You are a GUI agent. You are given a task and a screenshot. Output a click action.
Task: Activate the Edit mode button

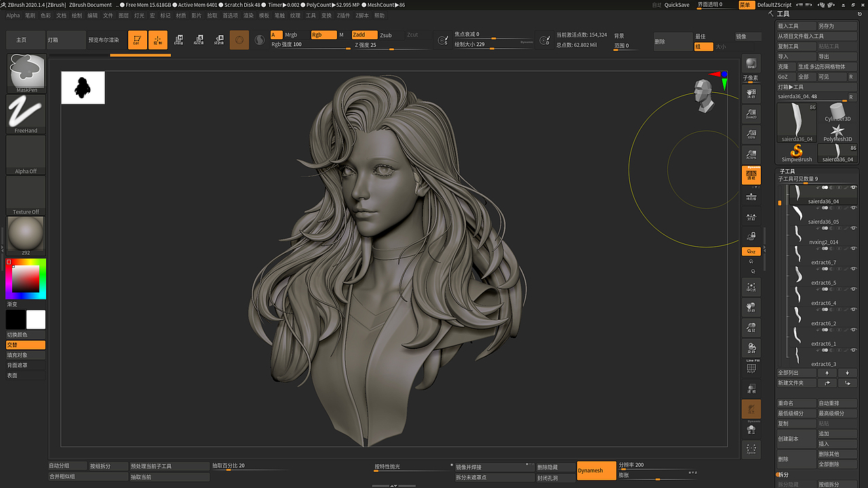tap(137, 41)
